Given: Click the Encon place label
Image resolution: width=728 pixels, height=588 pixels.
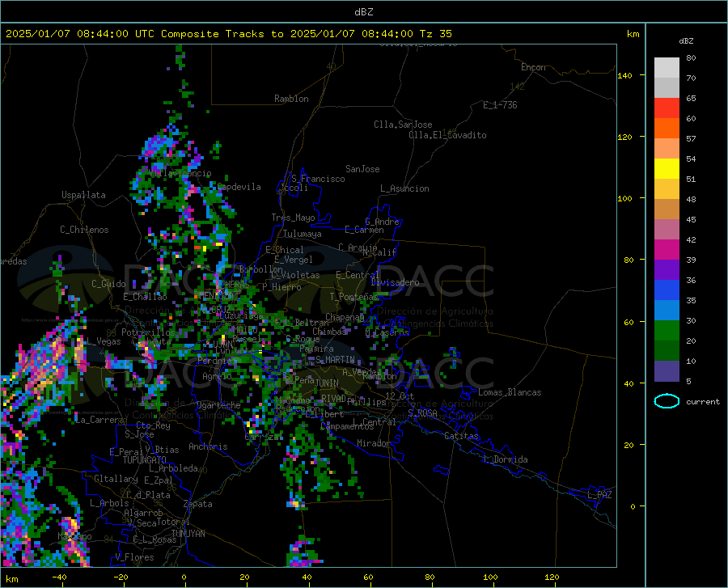Looking at the screenshot, I should pos(533,67).
